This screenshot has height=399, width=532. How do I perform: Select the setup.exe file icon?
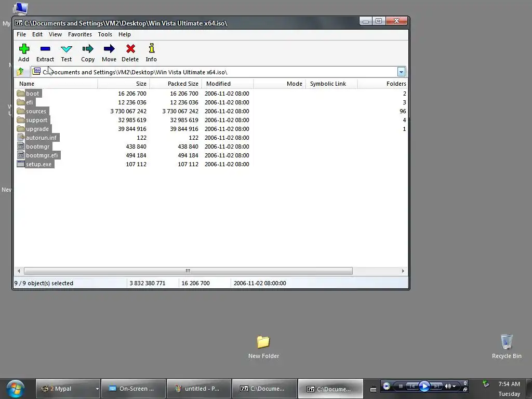point(21,164)
